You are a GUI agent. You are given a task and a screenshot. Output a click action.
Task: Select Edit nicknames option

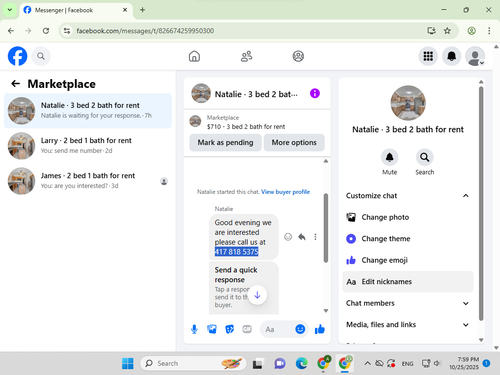[x=408, y=282]
